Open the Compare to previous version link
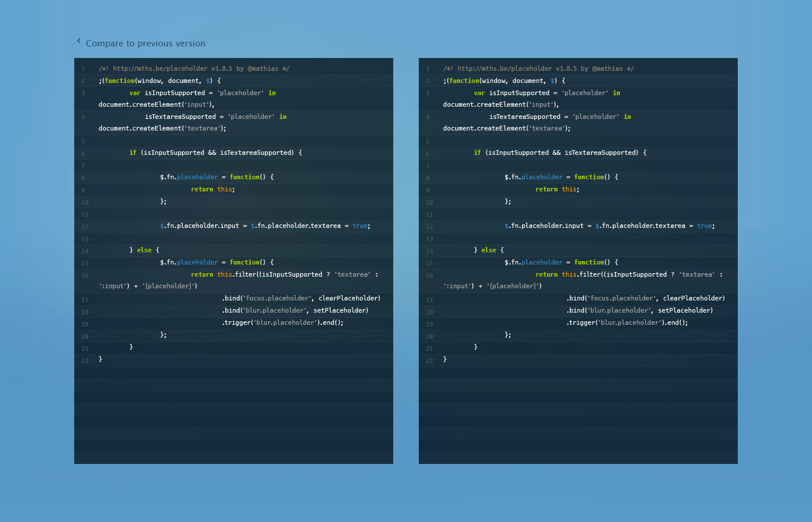Viewport: 812px width, 522px height. click(x=146, y=43)
